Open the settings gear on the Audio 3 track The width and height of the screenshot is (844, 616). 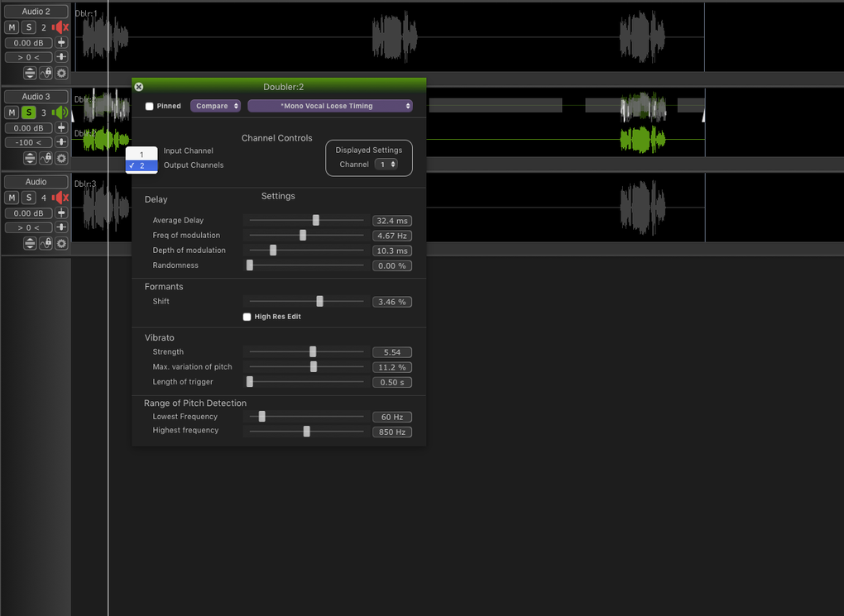click(x=62, y=158)
